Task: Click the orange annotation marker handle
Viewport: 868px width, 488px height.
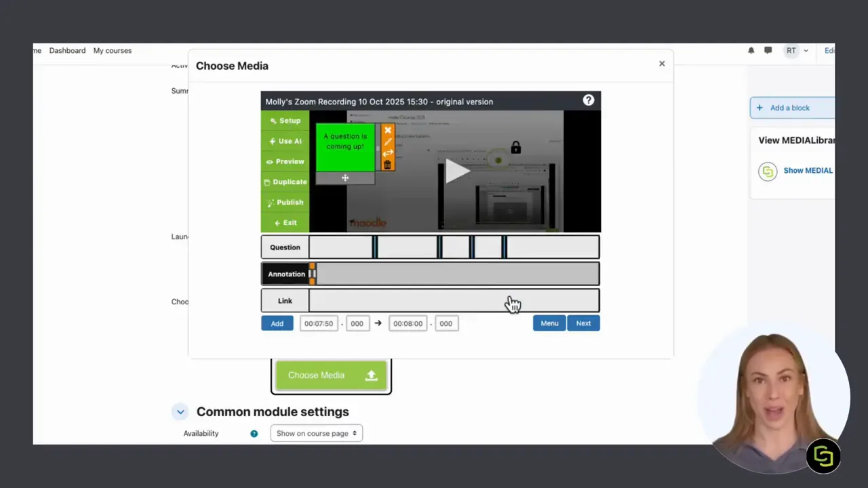Action: coord(312,274)
